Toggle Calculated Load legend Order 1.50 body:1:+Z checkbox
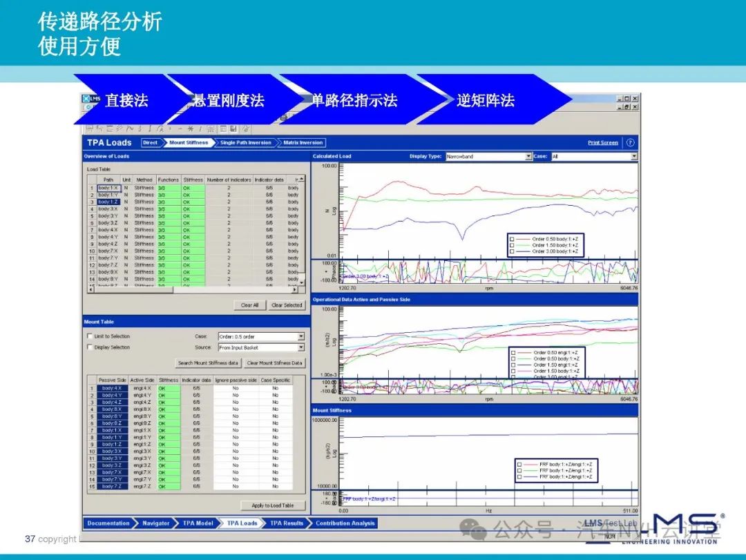 click(x=512, y=246)
